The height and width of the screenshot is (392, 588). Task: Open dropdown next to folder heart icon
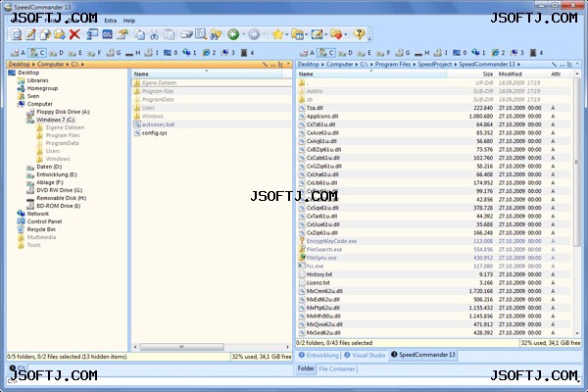346,34
